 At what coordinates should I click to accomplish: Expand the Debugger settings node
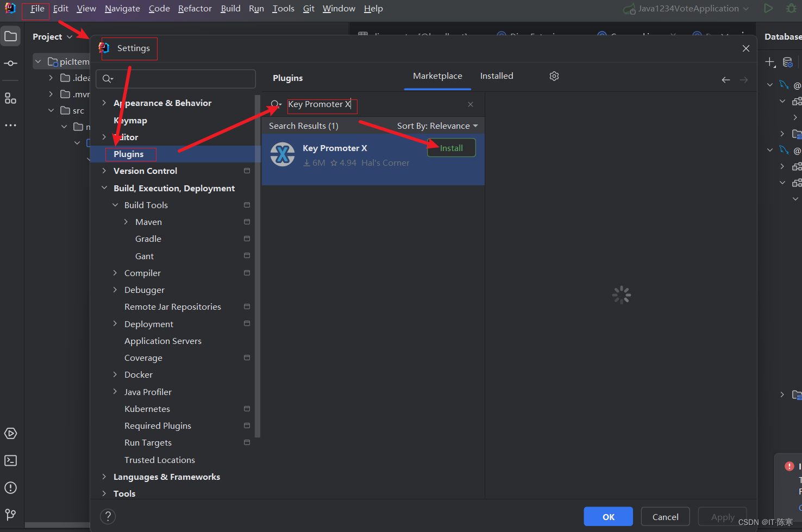pyautogui.click(x=115, y=290)
